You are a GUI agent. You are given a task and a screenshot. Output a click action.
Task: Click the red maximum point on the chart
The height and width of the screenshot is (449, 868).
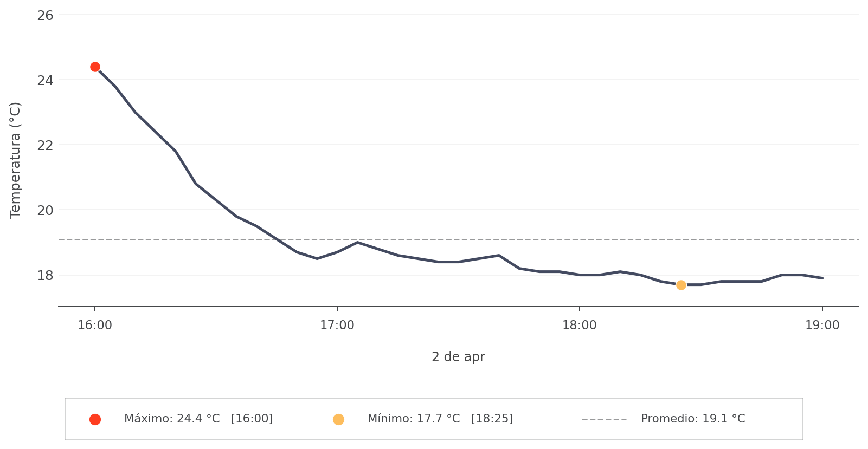[x=95, y=67]
